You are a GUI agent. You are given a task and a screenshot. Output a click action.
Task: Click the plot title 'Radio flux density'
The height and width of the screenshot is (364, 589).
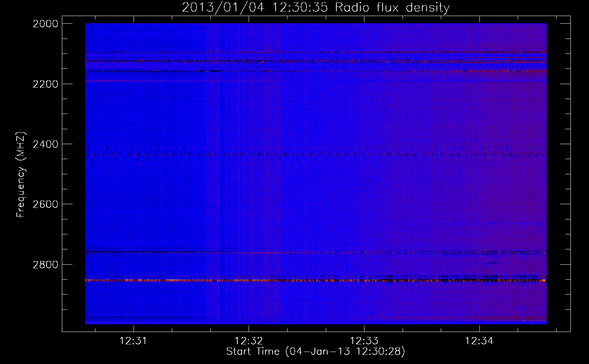316,8
